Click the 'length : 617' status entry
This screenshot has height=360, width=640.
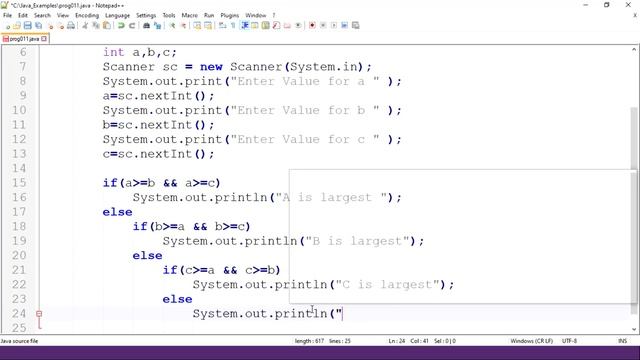(309, 341)
